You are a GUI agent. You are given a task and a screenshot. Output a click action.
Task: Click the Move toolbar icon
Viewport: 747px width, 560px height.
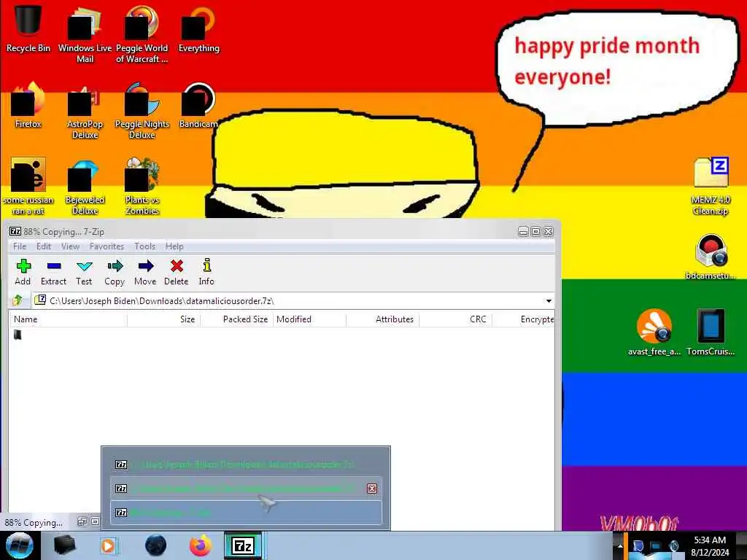(x=145, y=272)
